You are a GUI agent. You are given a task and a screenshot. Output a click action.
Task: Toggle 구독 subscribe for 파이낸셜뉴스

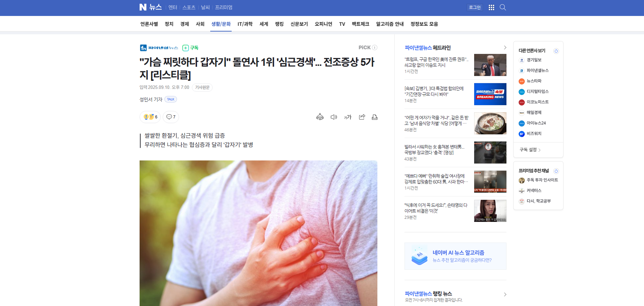190,48
